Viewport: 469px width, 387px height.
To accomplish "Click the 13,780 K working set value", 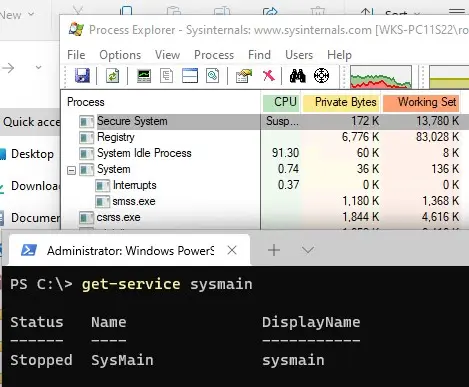I will [x=438, y=121].
